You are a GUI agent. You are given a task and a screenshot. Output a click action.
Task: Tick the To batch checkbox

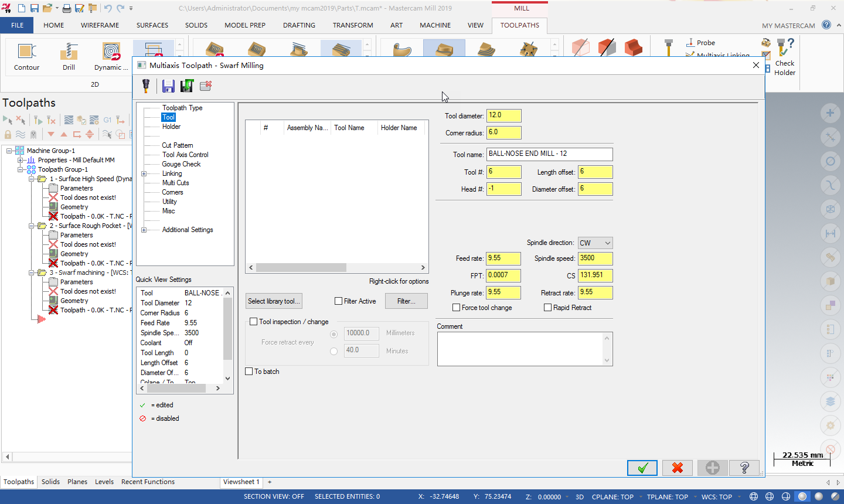click(249, 372)
